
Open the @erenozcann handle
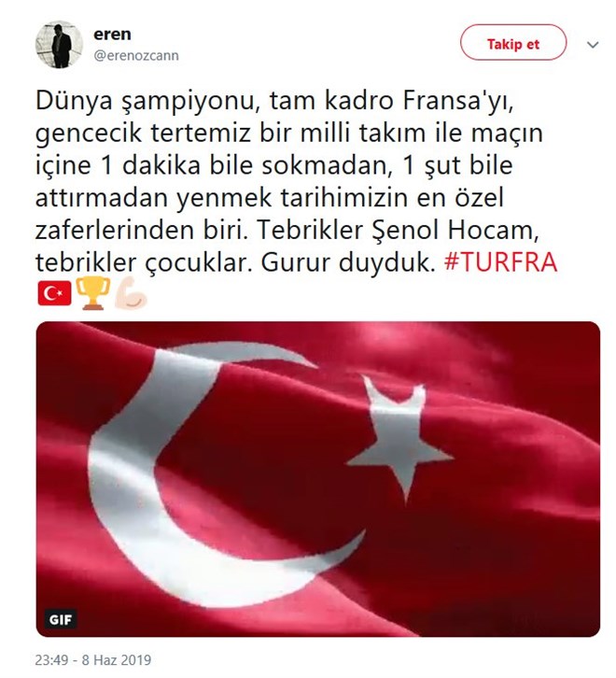[136, 56]
